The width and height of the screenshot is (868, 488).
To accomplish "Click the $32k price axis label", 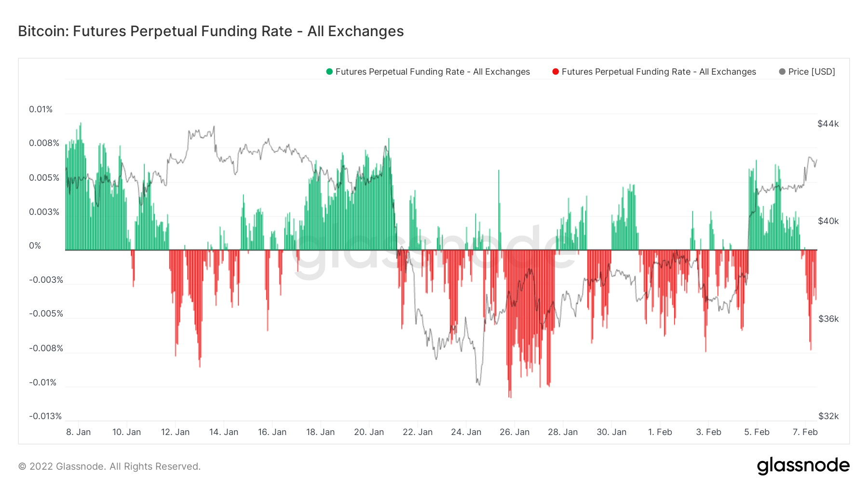I will point(828,416).
